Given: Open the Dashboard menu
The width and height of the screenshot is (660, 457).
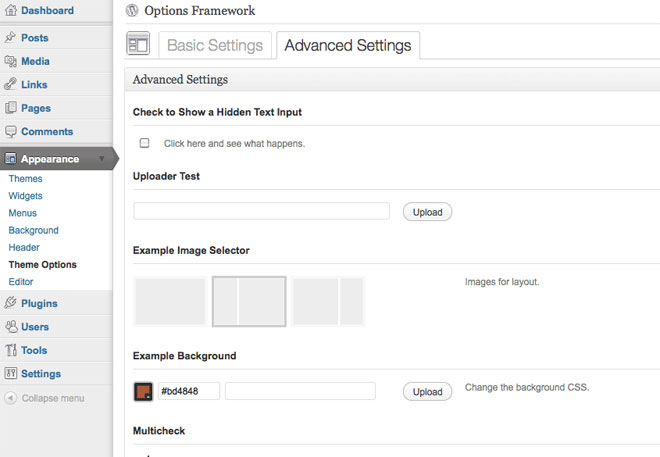Looking at the screenshot, I should coord(48,11).
